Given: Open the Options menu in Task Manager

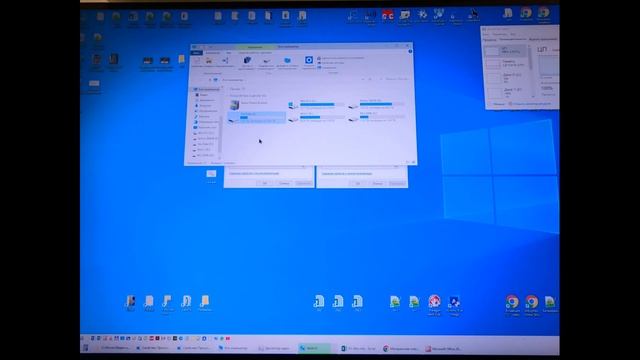Looking at the screenshot, I should click(499, 35).
